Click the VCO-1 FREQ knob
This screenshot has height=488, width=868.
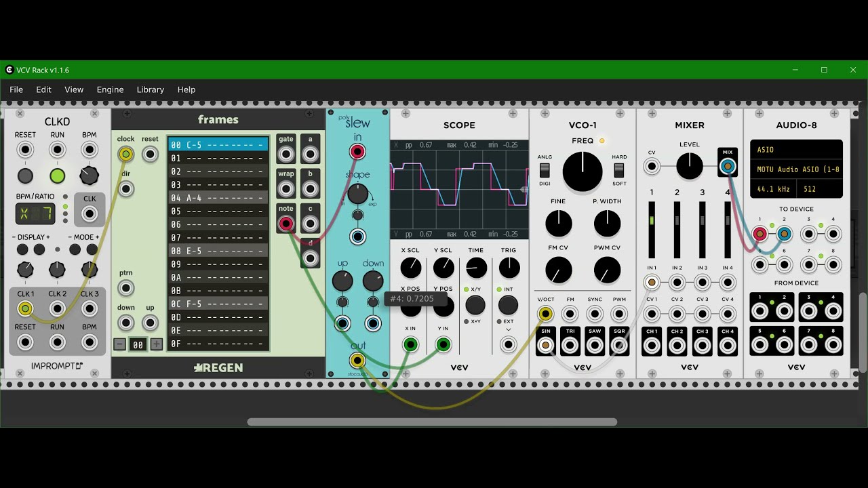(582, 171)
